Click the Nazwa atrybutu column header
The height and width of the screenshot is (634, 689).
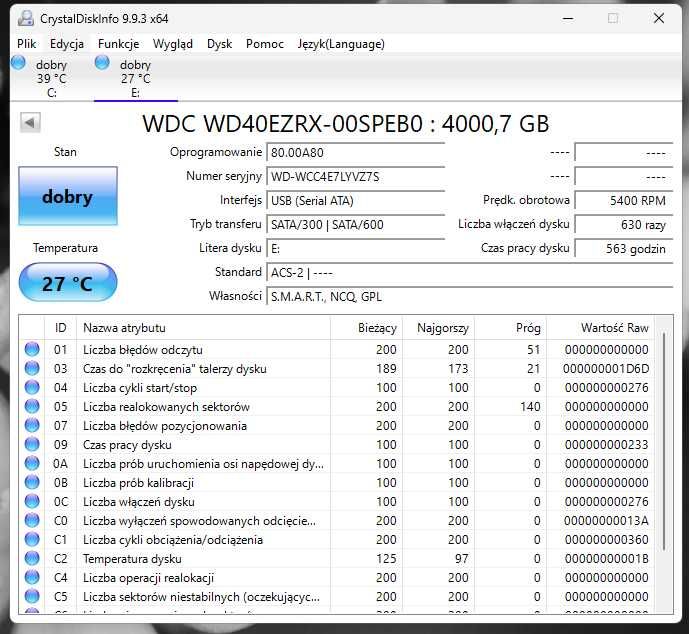click(203, 328)
